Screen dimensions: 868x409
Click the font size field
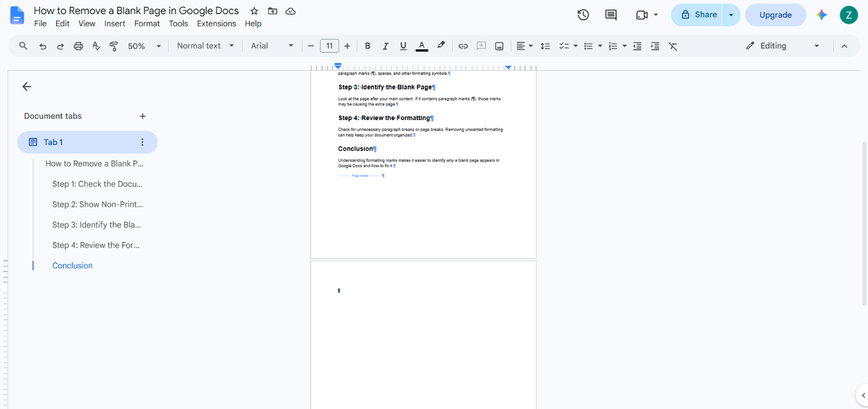tap(329, 46)
